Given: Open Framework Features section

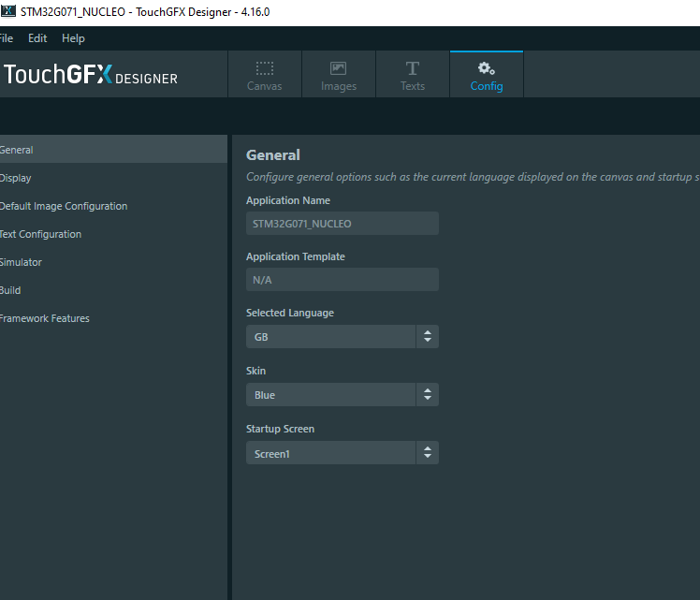Looking at the screenshot, I should (x=113, y=318).
